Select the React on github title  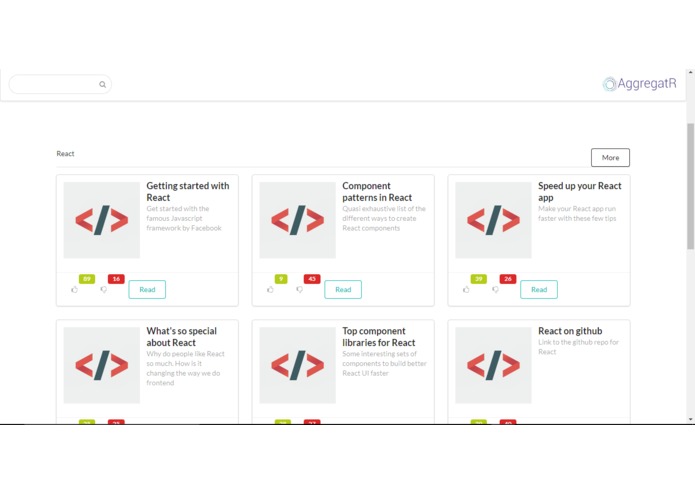pyautogui.click(x=570, y=331)
